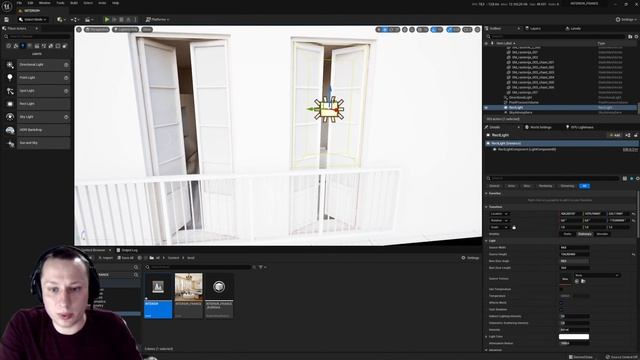This screenshot has height=360, width=640.
Task: Switch to the Output Log tab
Action: click(127, 250)
